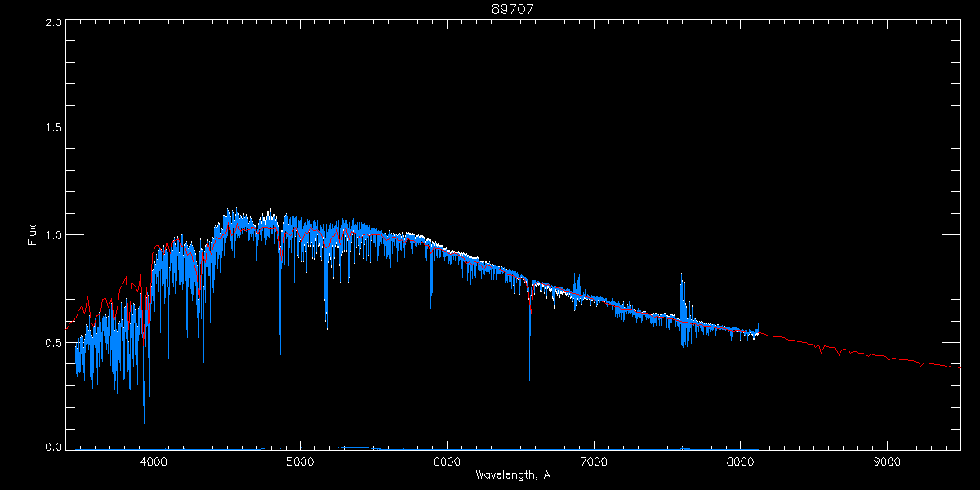Viewport: 980px width, 490px height.
Task: Click the Wavelength, A x-axis label
Action: point(512,475)
